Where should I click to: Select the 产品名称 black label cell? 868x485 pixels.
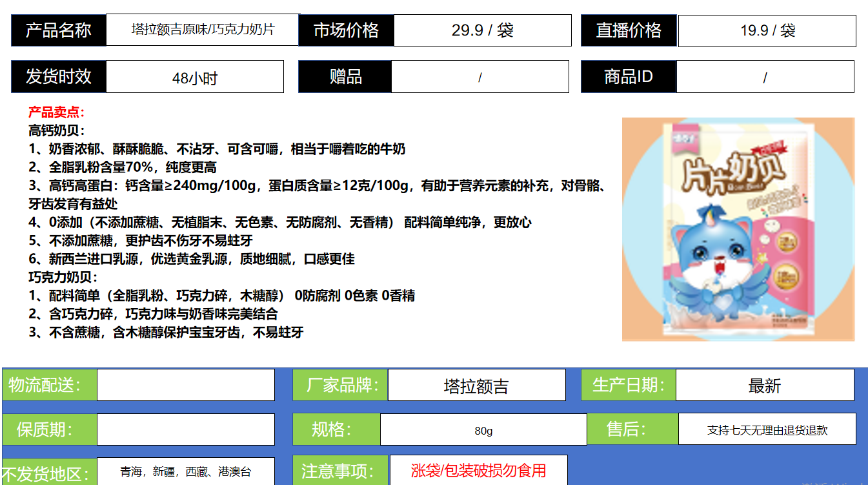59,30
